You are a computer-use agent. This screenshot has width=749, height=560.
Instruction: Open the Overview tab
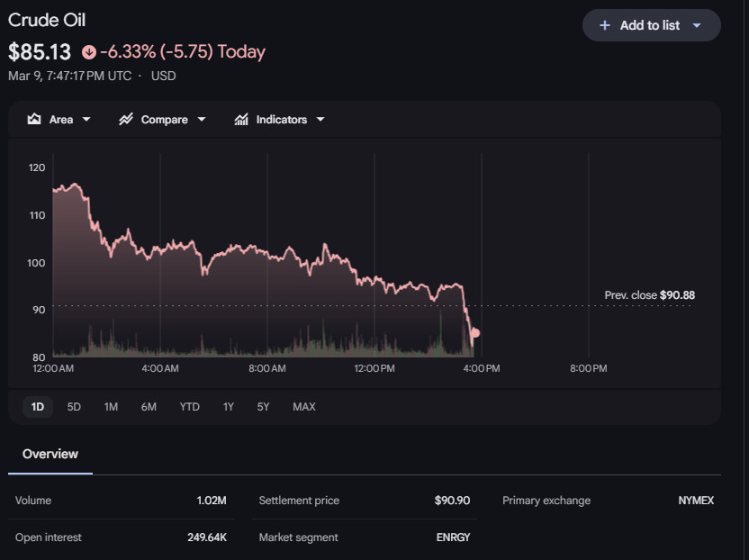[x=50, y=454]
